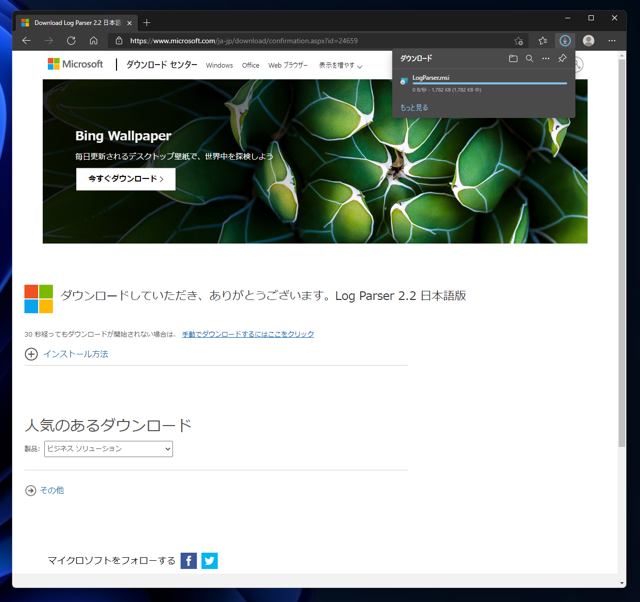Click マイクロソフトをフォローする text

point(111,561)
